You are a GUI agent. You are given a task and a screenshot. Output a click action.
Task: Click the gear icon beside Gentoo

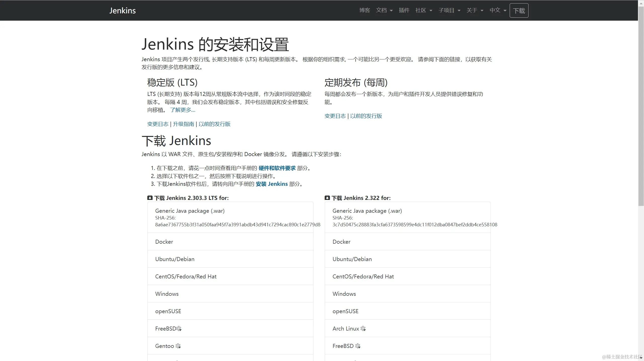click(178, 346)
